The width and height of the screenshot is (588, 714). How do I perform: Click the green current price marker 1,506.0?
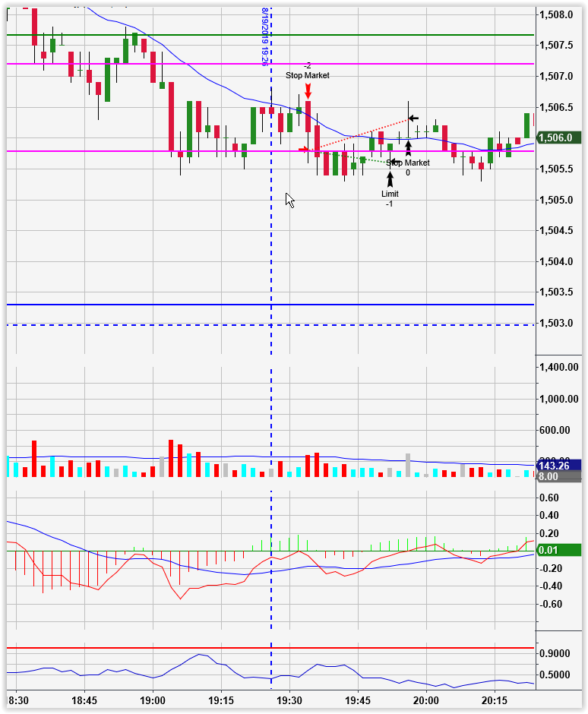pos(559,137)
